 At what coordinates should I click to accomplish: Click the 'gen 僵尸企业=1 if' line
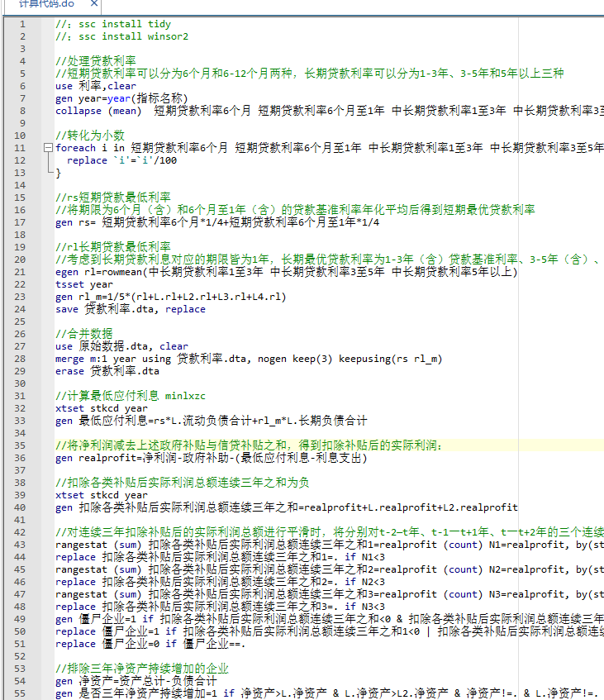click(x=330, y=619)
